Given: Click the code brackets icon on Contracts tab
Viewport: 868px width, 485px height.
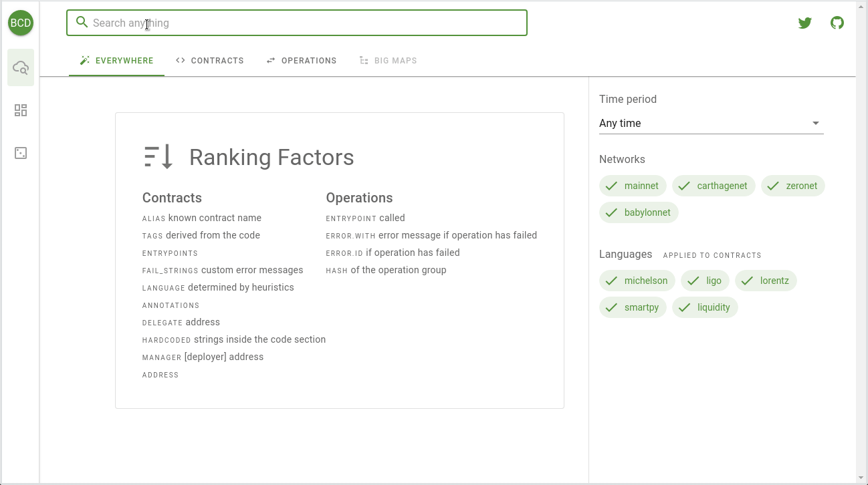Looking at the screenshot, I should click(x=181, y=60).
